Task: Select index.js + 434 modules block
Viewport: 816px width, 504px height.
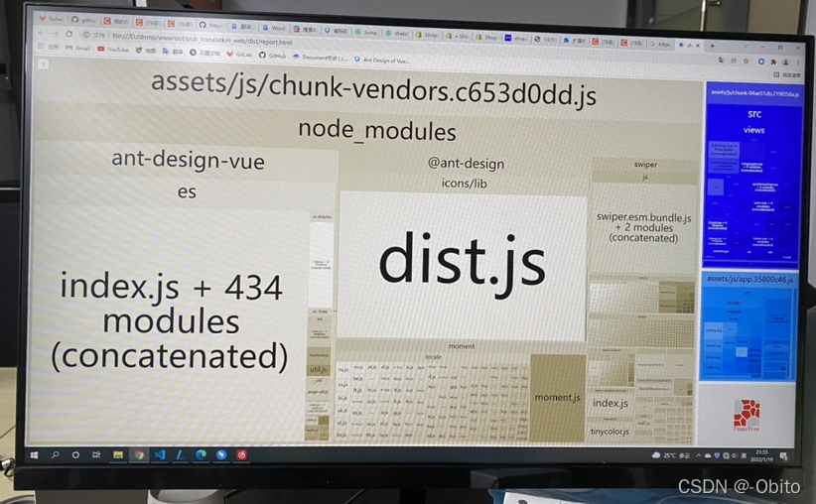Action: tap(169, 321)
